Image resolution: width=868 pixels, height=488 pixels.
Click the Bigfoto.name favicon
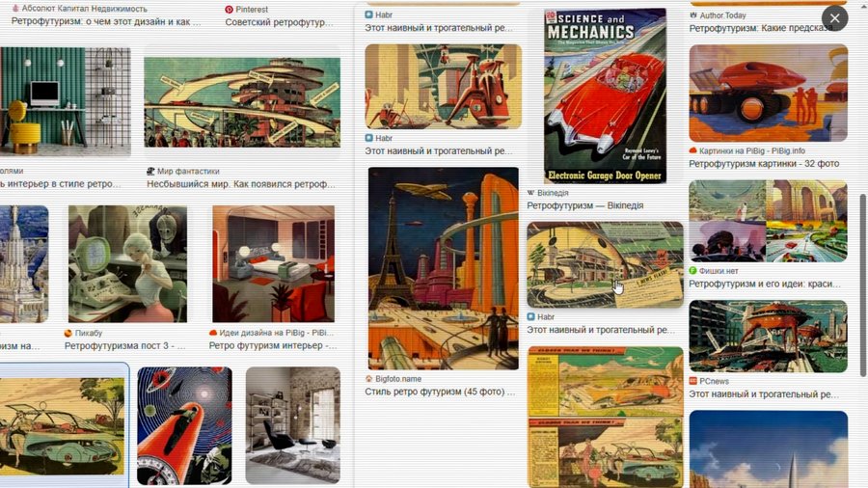click(368, 379)
